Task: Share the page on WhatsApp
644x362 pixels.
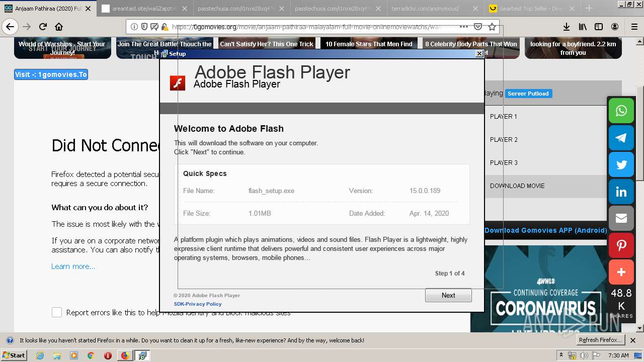Action: (x=621, y=111)
